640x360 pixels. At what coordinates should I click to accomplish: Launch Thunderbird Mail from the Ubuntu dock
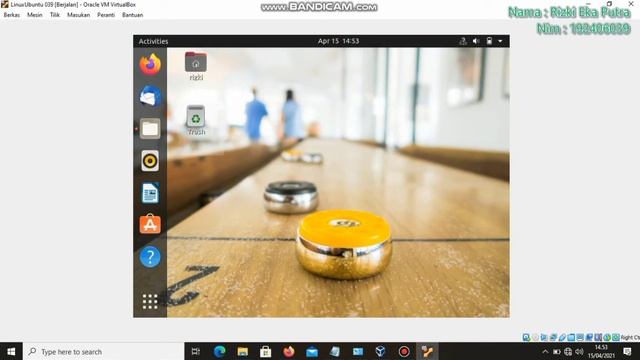coord(150,96)
